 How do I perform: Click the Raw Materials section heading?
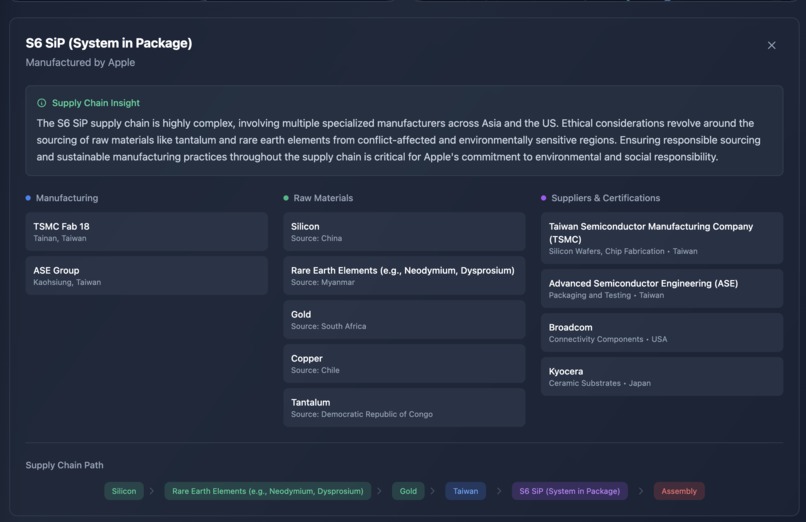pos(323,198)
